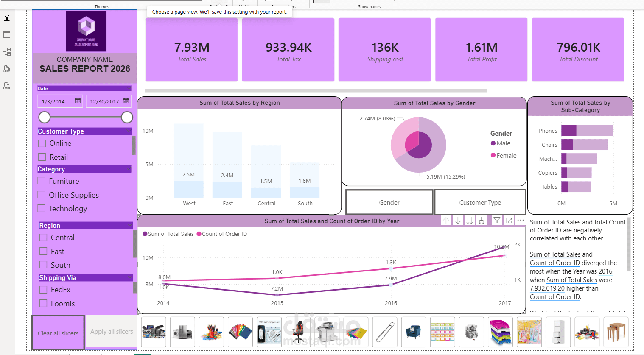
Task: Check the Online customer type checkbox
Action: [42, 143]
